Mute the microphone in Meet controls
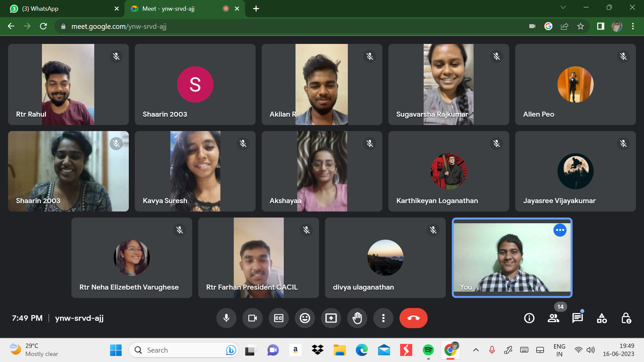Viewport: 644px width, 362px height. click(226, 318)
